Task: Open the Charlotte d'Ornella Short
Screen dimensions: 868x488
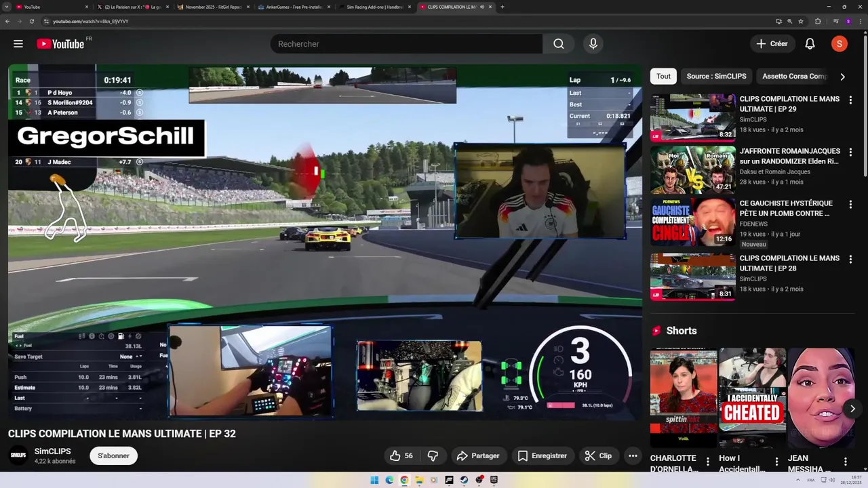Action: 684,398
